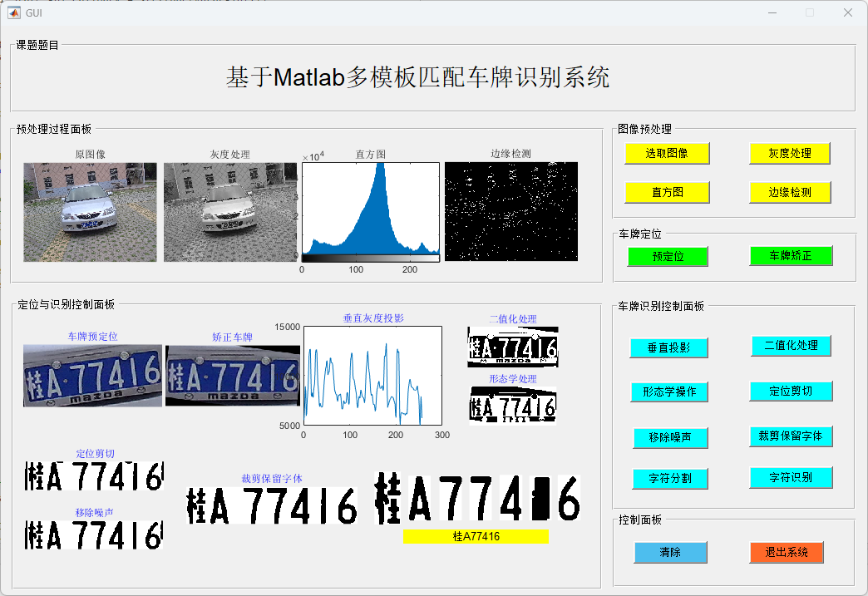Click the 移除噪声 denoised plate image

coord(94,534)
